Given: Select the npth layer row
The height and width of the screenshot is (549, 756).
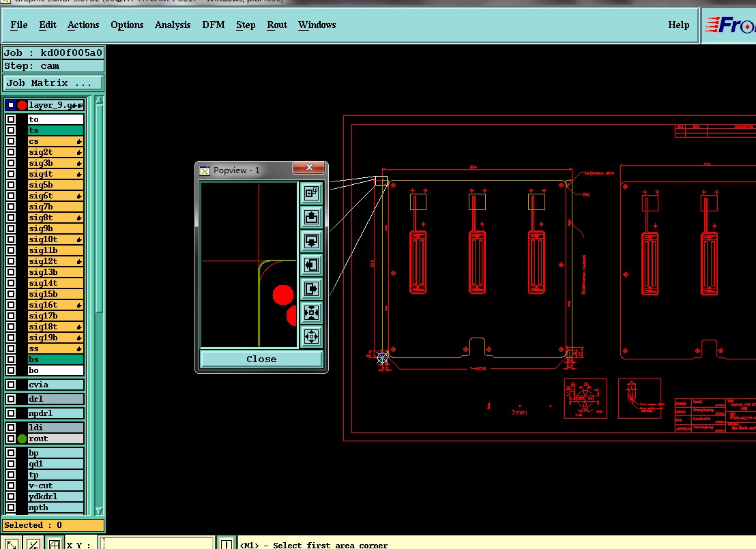Looking at the screenshot, I should (x=55, y=507).
